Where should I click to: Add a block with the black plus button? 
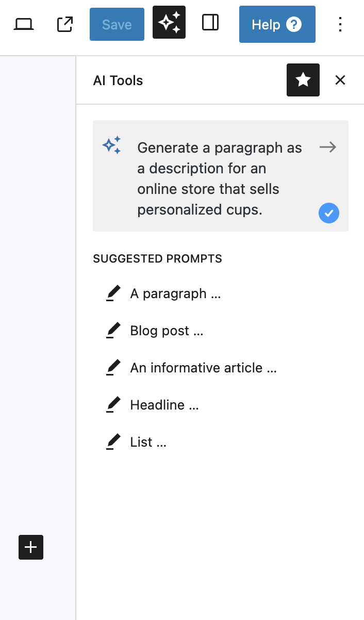pyautogui.click(x=31, y=547)
